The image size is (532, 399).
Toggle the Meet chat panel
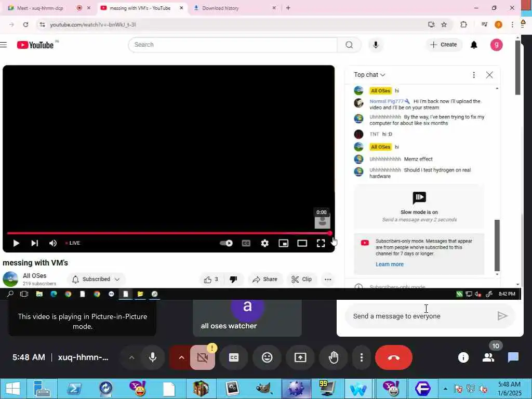coord(513,357)
